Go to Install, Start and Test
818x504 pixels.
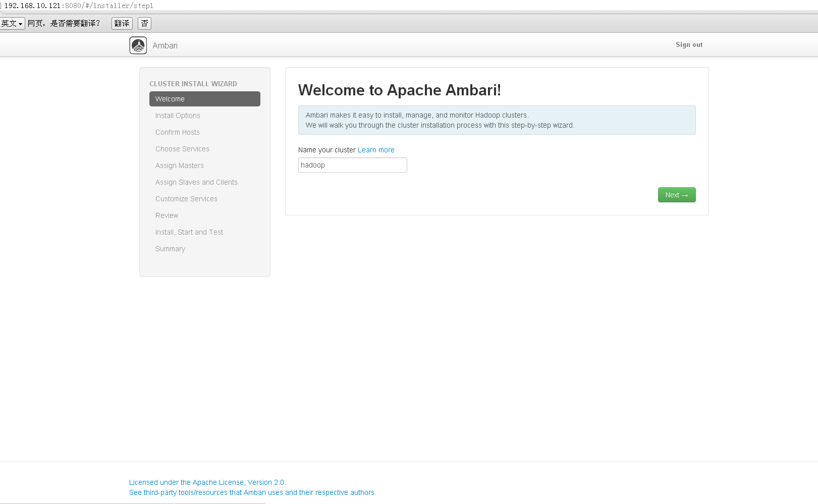point(189,232)
